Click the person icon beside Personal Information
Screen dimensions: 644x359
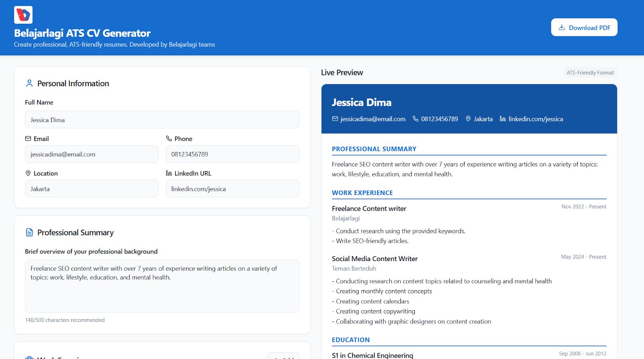click(x=29, y=83)
